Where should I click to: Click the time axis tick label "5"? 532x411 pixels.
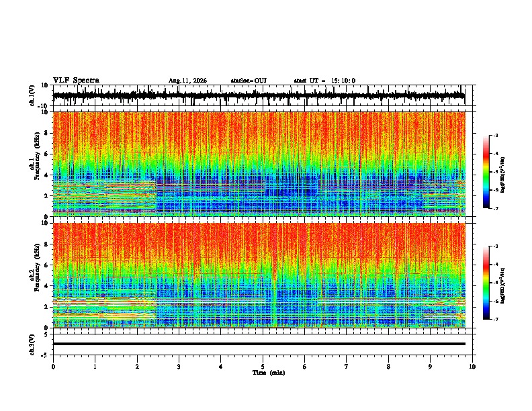pyautogui.click(x=263, y=367)
